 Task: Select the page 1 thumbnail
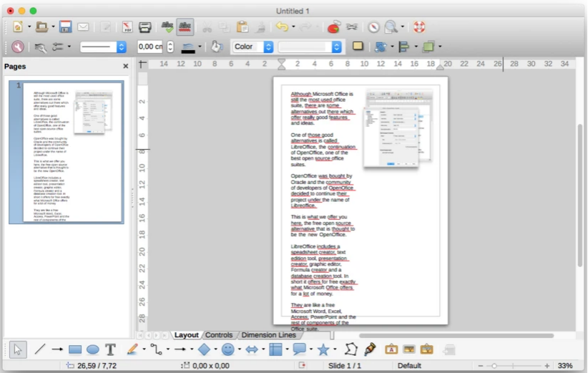click(67, 152)
